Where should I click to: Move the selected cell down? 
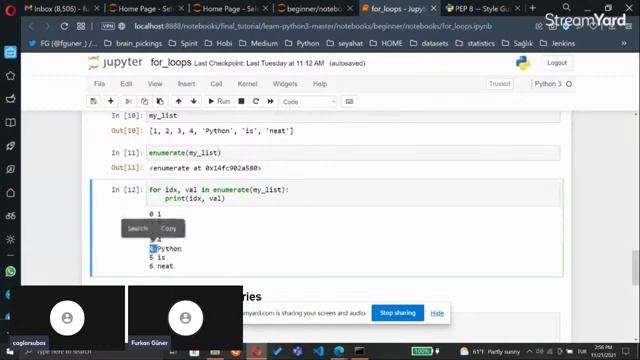click(194, 101)
